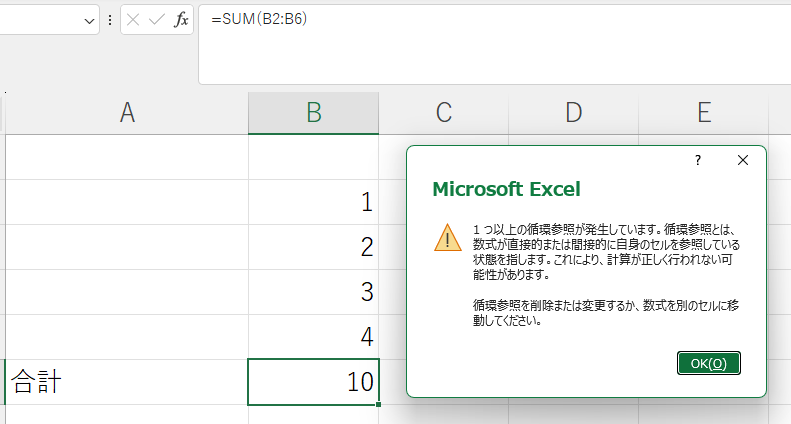This screenshot has width=791, height=424.
Task: Confirm formula with the checkmark icon
Action: point(157,20)
